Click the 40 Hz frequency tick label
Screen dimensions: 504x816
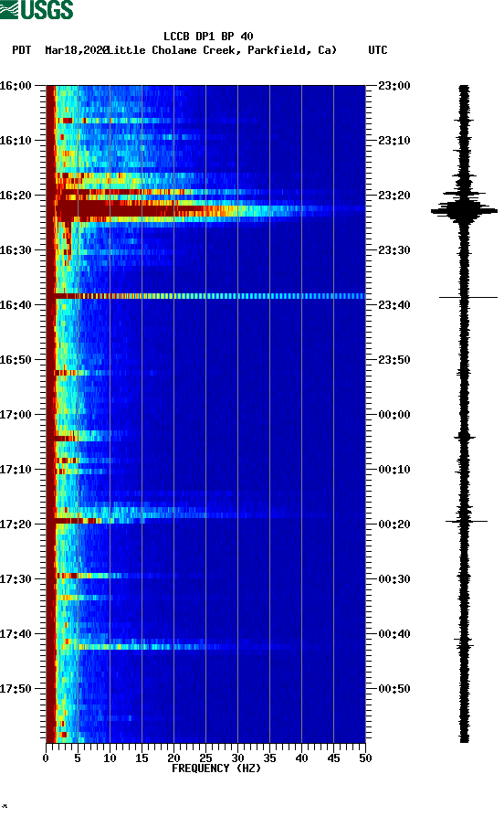[x=301, y=758]
